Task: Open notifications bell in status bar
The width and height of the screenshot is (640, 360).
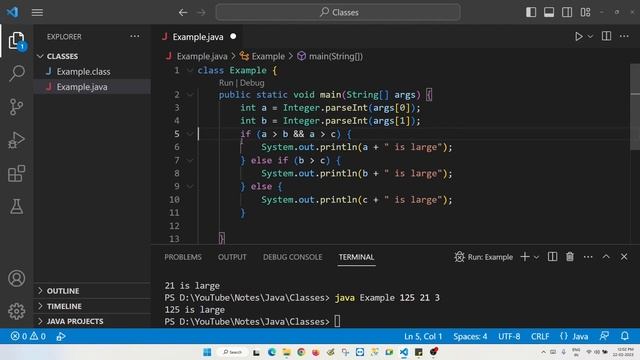Action: [x=624, y=336]
